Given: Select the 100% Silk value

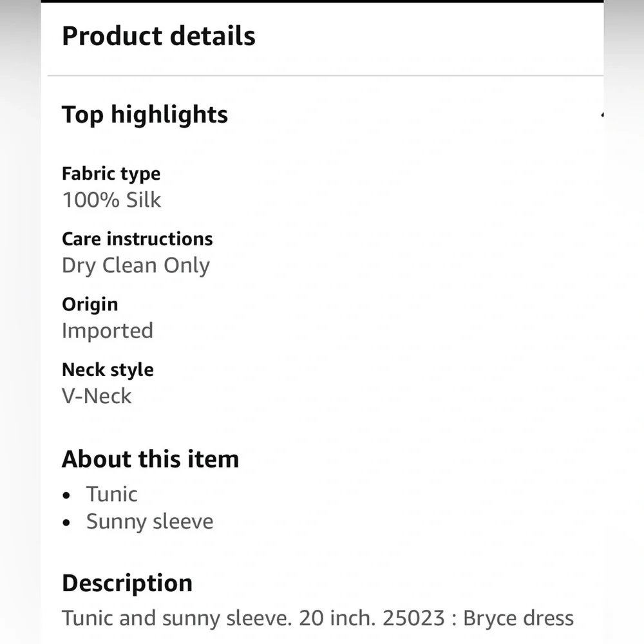Looking at the screenshot, I should point(111,200).
